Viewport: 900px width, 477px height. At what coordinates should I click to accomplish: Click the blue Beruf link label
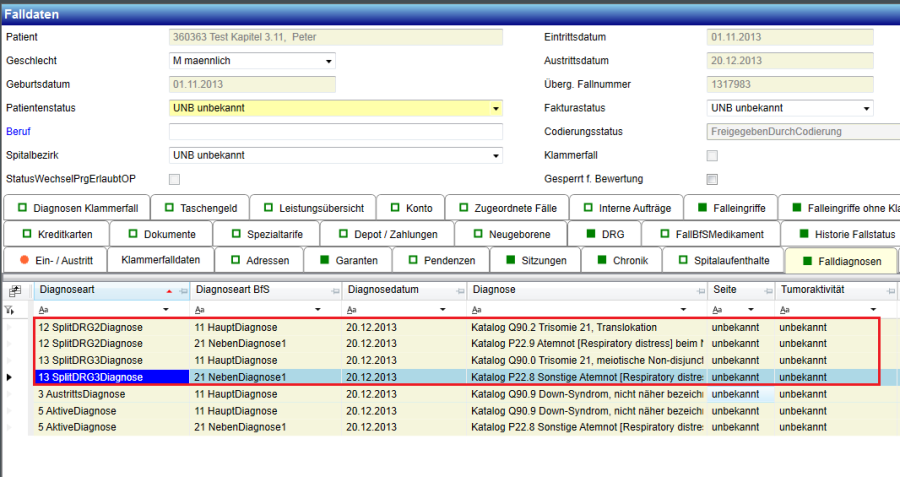point(18,132)
